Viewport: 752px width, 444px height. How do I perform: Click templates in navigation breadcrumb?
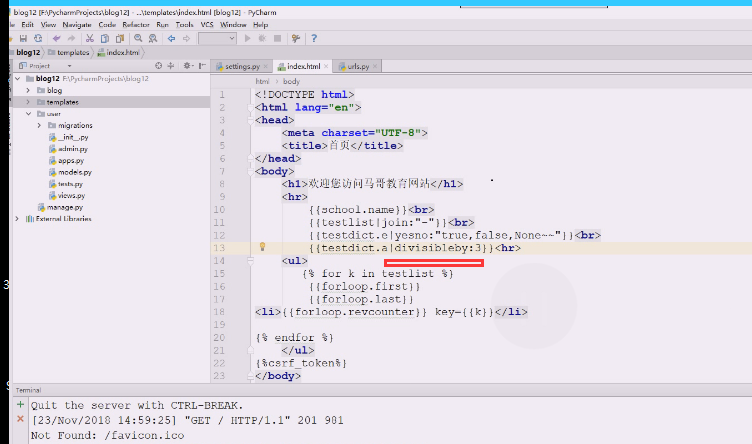(69, 52)
